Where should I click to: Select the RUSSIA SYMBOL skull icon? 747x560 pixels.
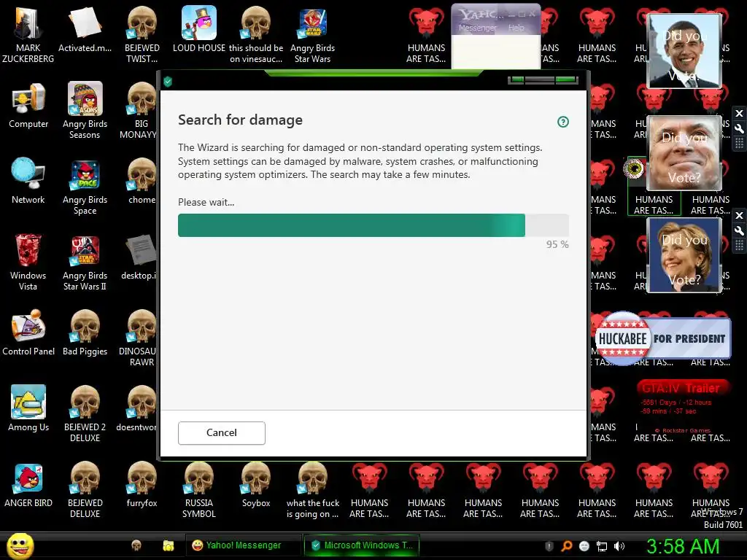point(199,489)
